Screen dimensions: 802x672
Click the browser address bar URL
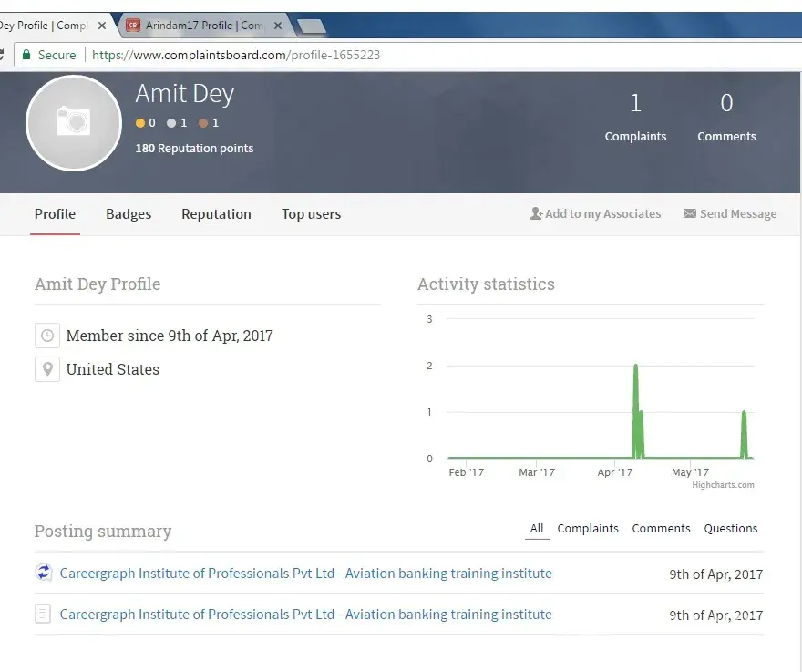pos(236,55)
